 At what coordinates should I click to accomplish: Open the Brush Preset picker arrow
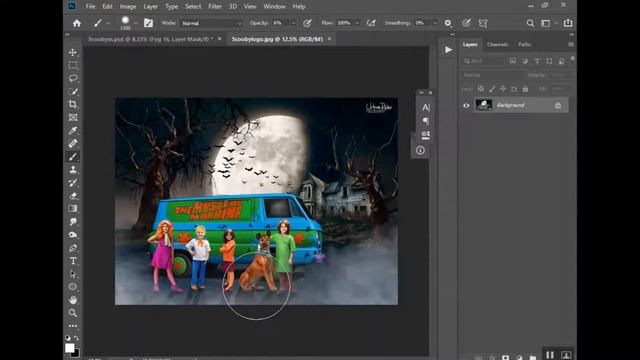tap(136, 23)
